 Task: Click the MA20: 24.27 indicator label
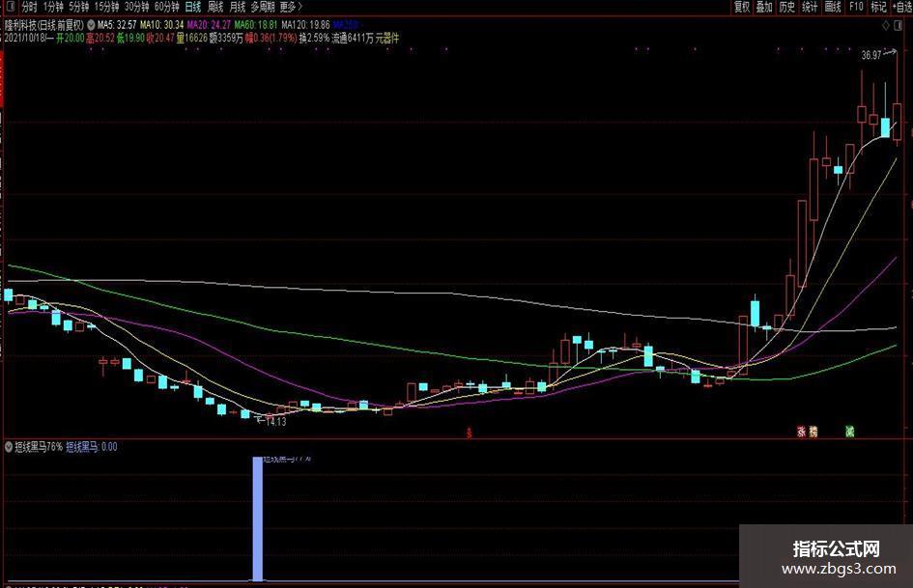[209, 25]
